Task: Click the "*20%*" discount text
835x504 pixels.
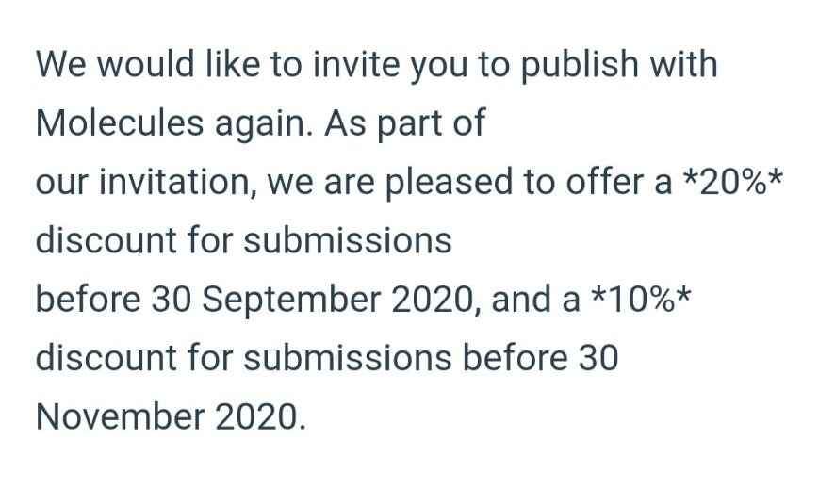Action: click(730, 182)
